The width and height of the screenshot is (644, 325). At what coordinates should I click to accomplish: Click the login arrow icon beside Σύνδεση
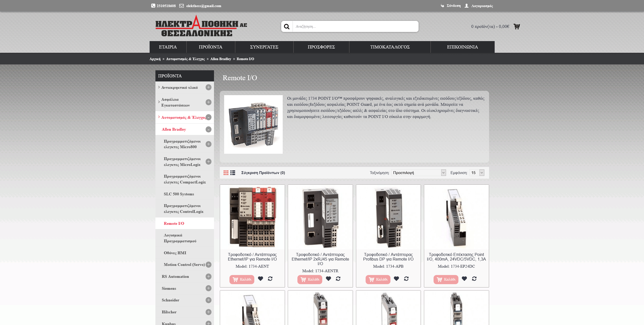[x=442, y=6]
